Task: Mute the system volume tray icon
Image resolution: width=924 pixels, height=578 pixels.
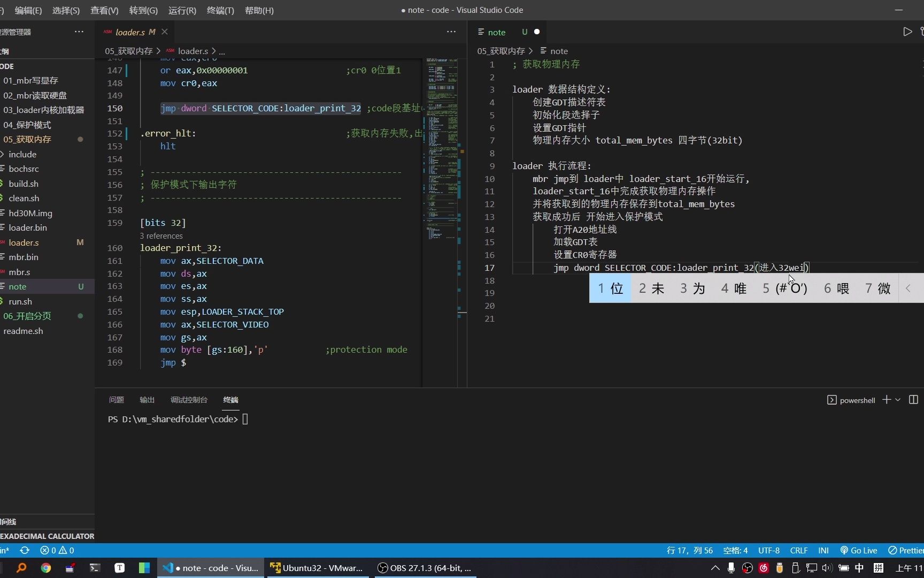Action: tap(827, 568)
